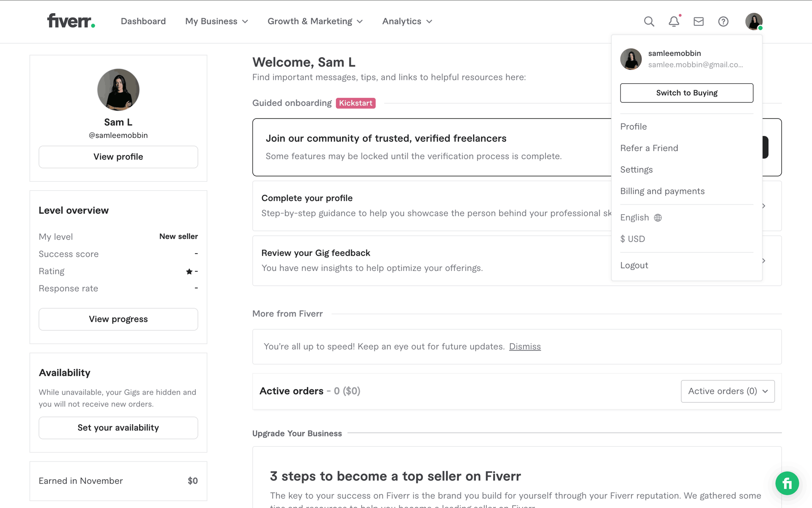Open Settings from account menu
This screenshot has height=508, width=812.
point(636,170)
